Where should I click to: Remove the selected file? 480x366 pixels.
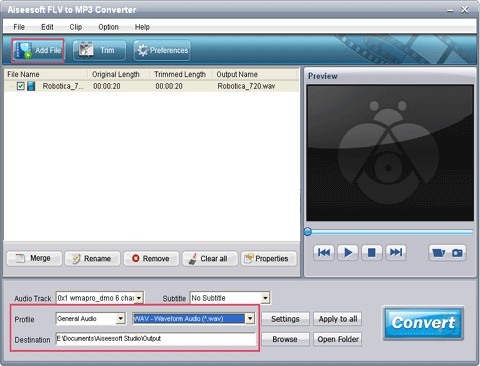151,259
